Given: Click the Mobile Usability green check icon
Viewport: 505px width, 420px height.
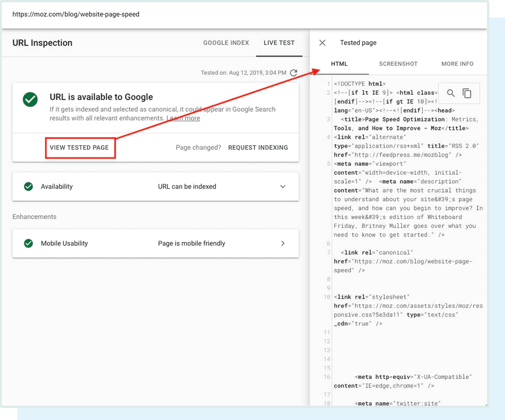Looking at the screenshot, I should pos(28,243).
